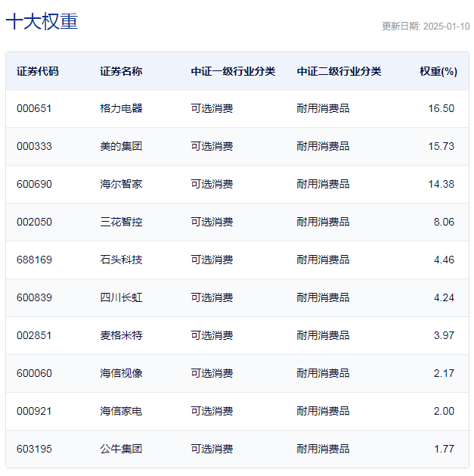The width and height of the screenshot is (474, 476).
Task: Click 耐用消费品 in the 格力电器 row
Action: [323, 108]
